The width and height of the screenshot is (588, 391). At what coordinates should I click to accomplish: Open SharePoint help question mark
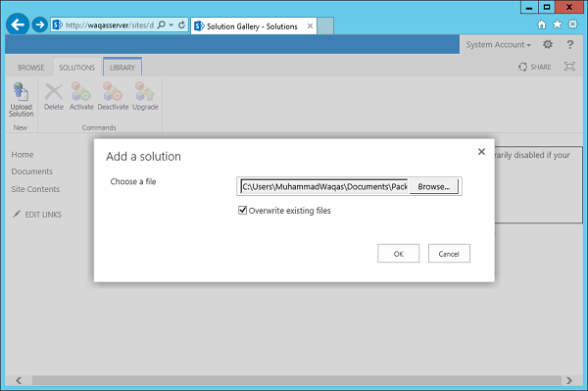[570, 45]
